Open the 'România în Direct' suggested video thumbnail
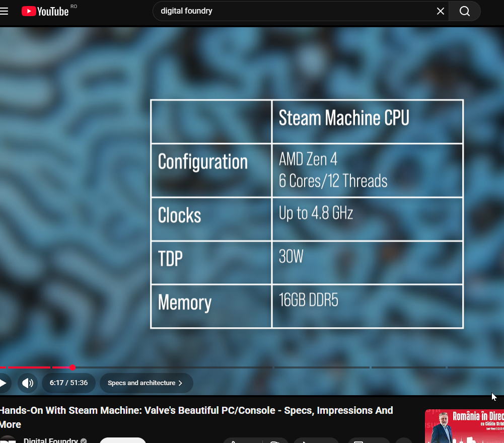 [x=464, y=426]
